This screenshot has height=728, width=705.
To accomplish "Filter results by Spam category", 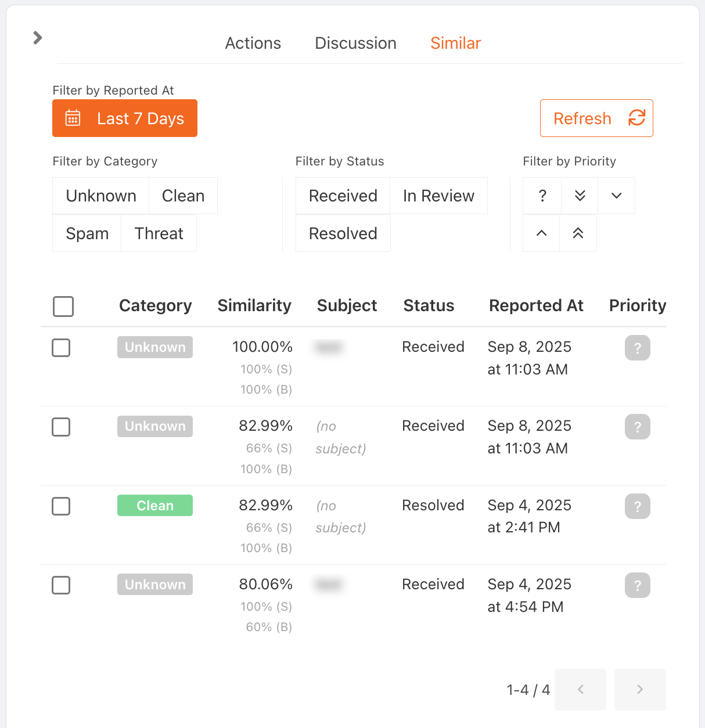I will [87, 233].
